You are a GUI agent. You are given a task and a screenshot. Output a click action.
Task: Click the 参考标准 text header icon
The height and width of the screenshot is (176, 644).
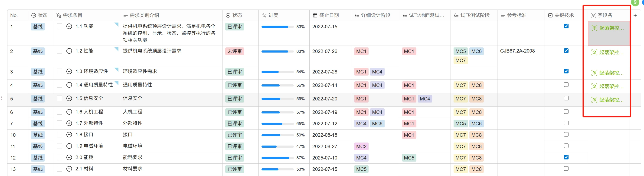pyautogui.click(x=503, y=15)
